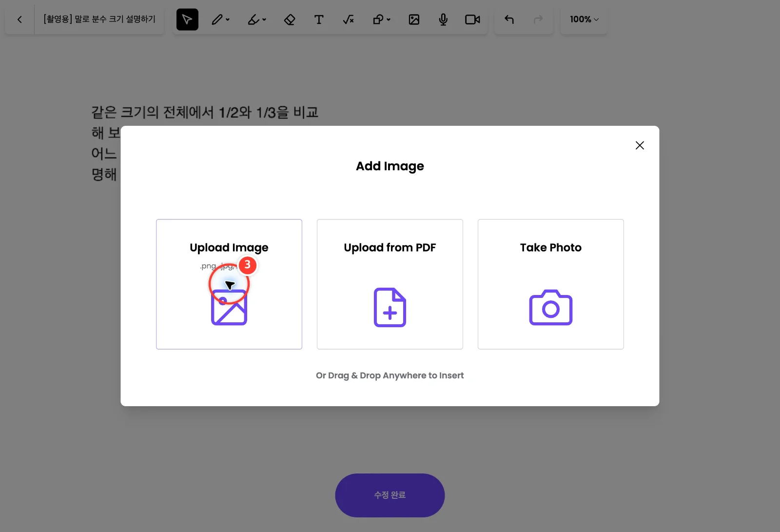The width and height of the screenshot is (780, 532).
Task: Choose Upload from PDF option card
Action: [390, 284]
